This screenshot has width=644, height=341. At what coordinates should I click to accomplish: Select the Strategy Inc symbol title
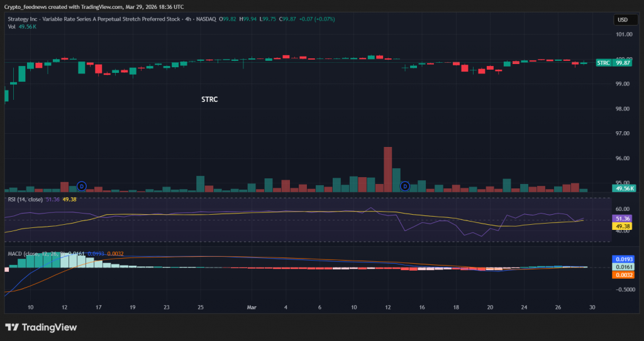[94, 19]
